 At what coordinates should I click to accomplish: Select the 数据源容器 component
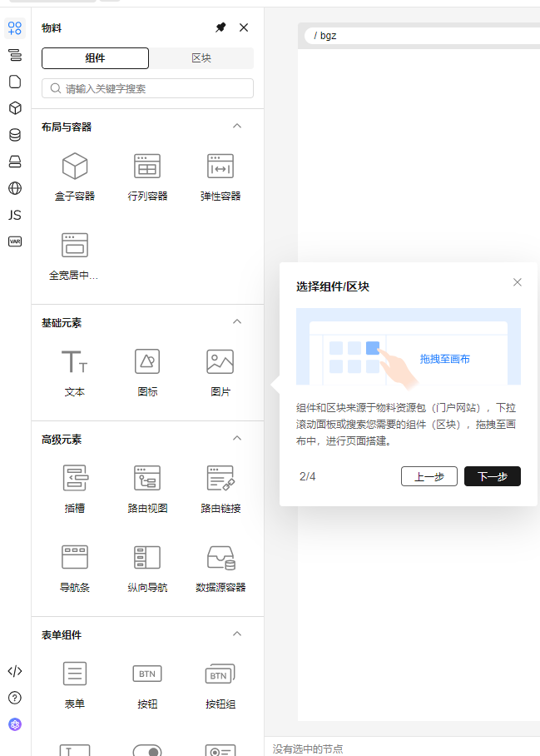click(220, 568)
